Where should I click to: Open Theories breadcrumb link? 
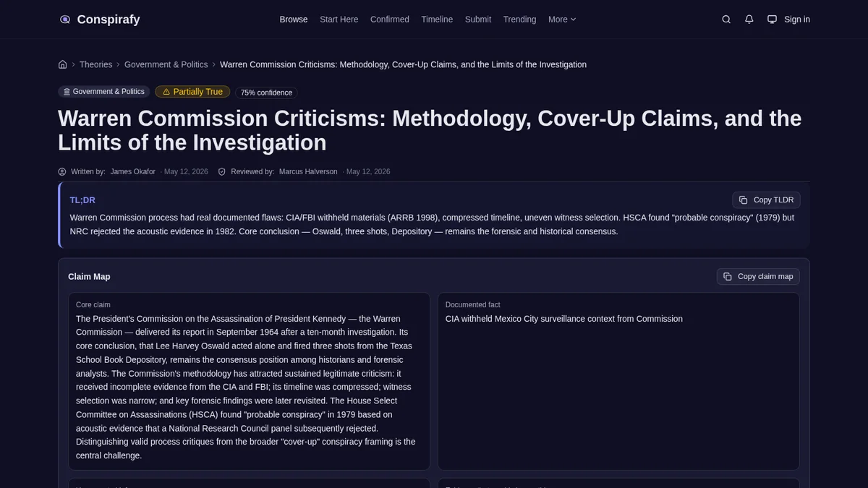click(95, 64)
